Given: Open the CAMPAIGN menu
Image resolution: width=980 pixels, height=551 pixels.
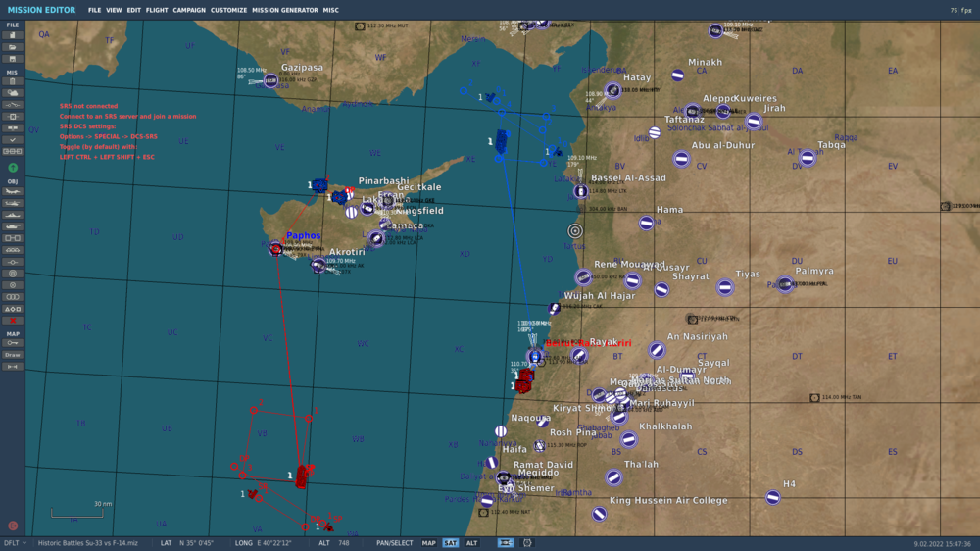Looking at the screenshot, I should [x=189, y=10].
